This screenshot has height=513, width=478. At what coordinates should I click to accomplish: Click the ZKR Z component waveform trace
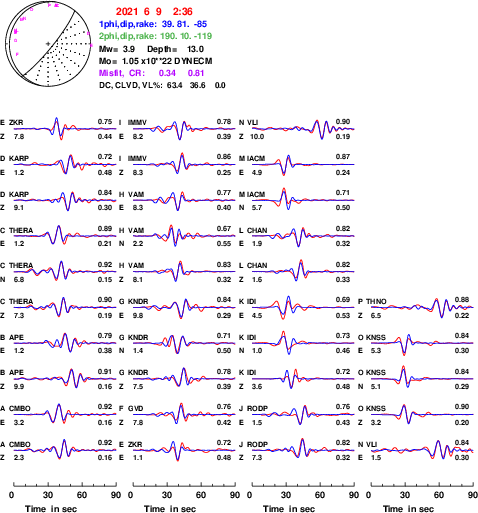click(65, 129)
